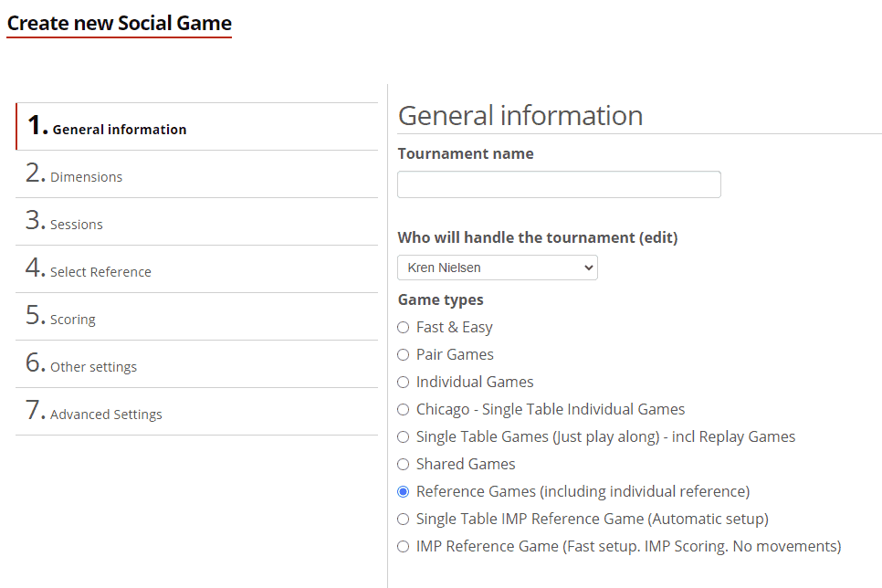Go to step 2 Dimensions
The image size is (882, 588).
(86, 176)
